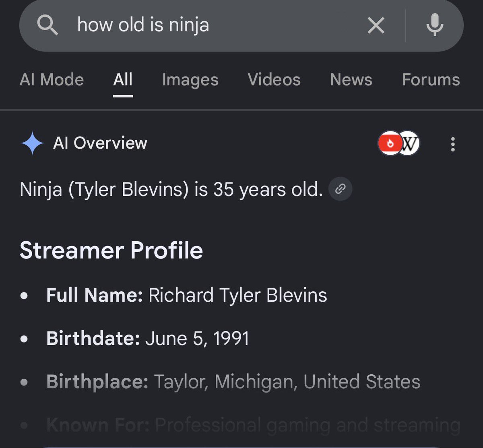Viewport: 483px width, 448px height.
Task: Select the birthplace 'Taylor, Michigan, United States'
Action: [287, 382]
